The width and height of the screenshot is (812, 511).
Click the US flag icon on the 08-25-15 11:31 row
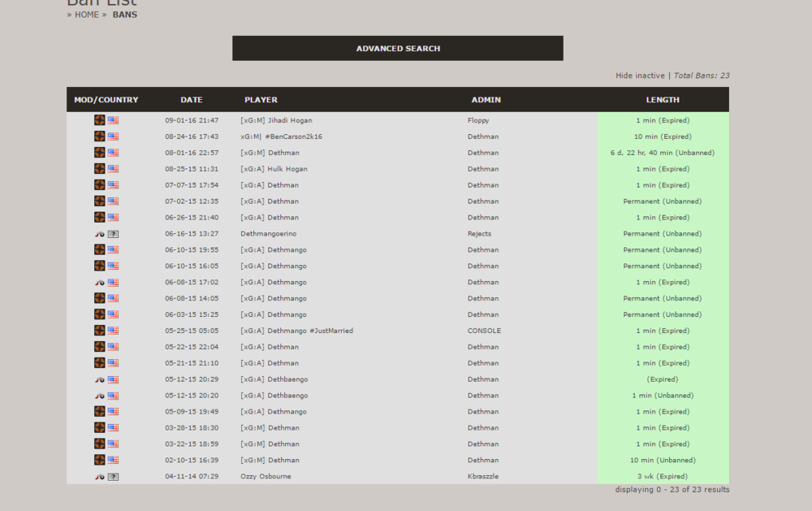[x=113, y=168]
